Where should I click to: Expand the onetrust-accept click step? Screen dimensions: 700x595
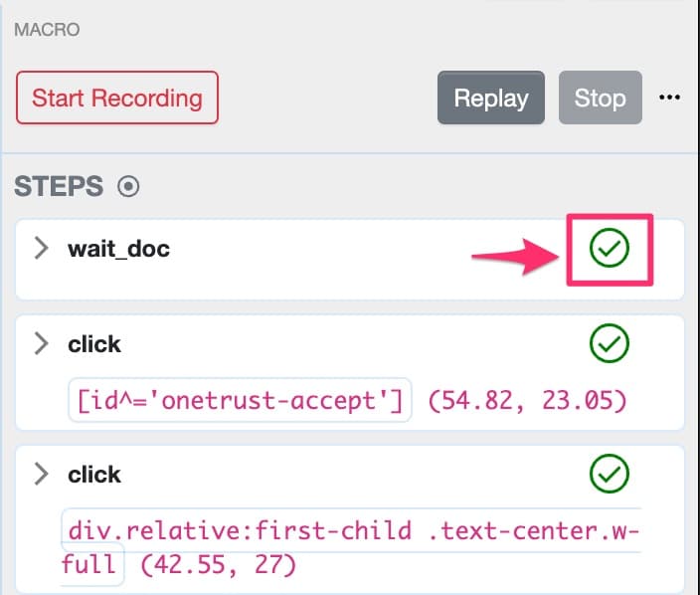[x=41, y=344]
